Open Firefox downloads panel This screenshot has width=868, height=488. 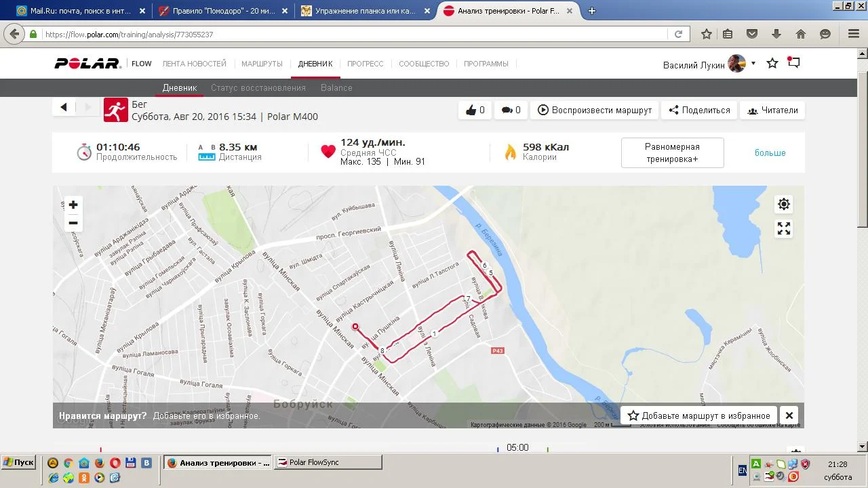(x=776, y=35)
